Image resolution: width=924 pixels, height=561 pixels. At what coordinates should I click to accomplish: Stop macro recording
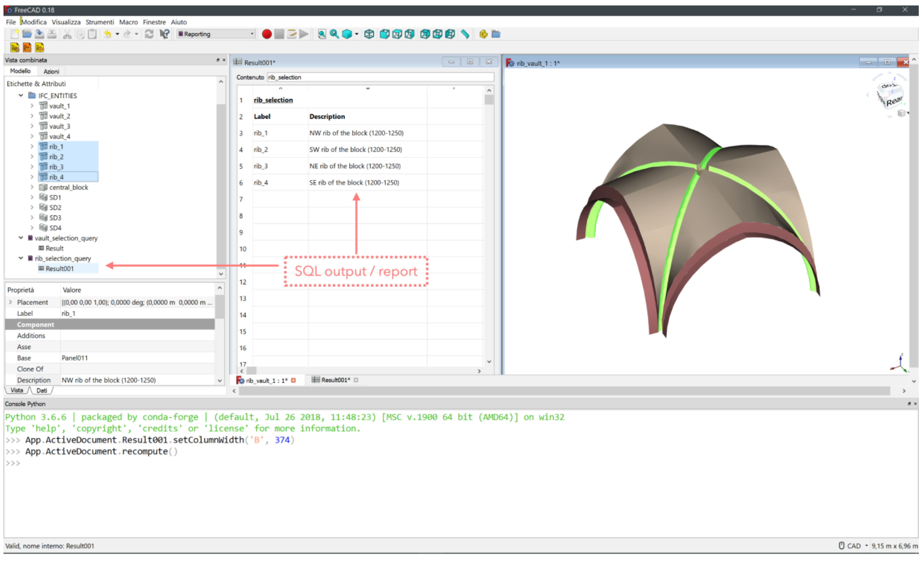click(x=279, y=34)
